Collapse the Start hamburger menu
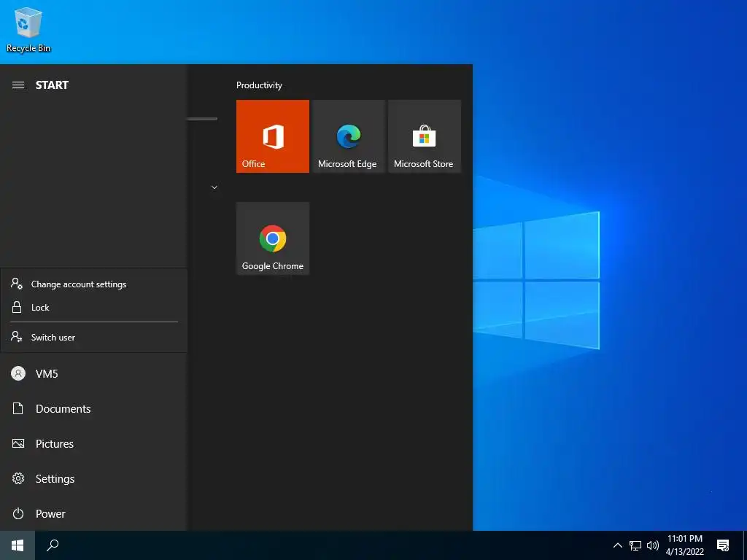This screenshot has width=747, height=560. [18, 85]
